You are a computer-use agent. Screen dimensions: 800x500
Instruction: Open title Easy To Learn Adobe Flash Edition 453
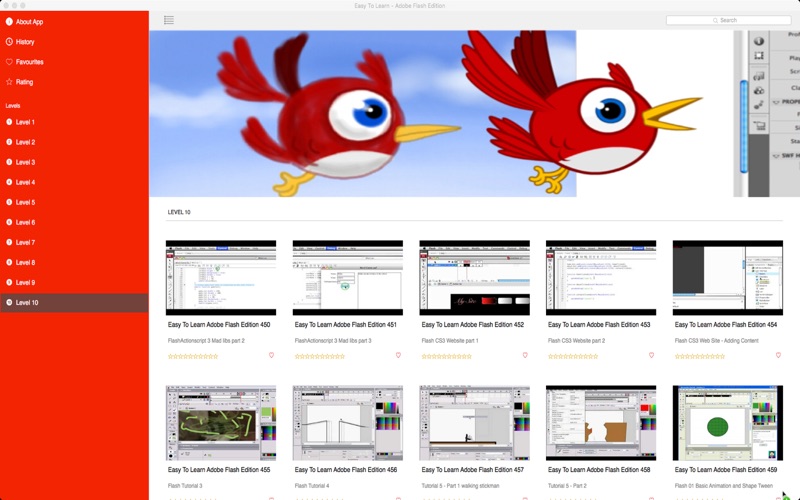click(x=599, y=324)
